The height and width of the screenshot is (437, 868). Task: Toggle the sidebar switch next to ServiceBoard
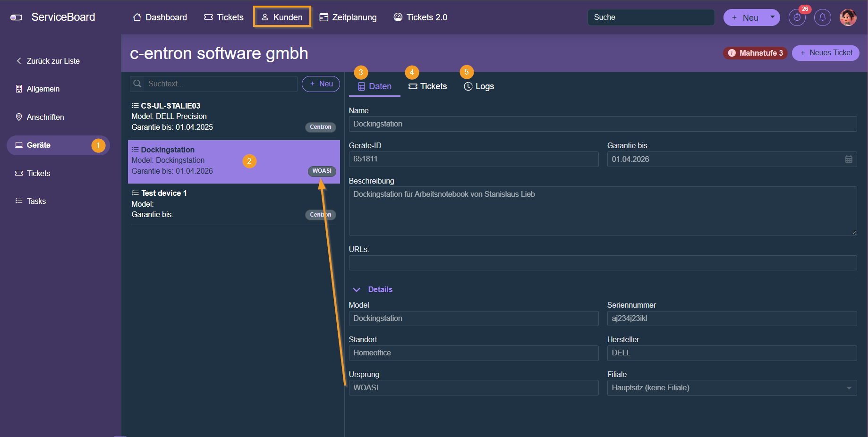[16, 17]
